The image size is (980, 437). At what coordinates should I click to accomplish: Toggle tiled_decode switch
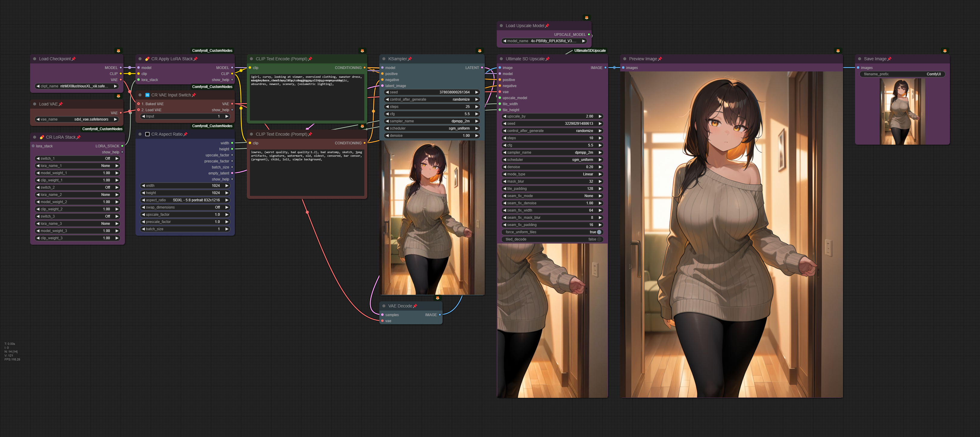599,239
